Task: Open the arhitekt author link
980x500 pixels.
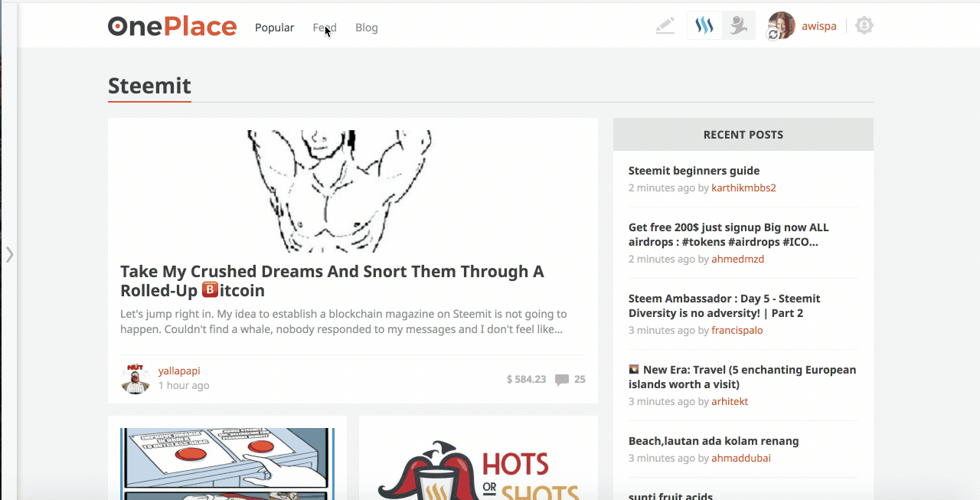Action: coord(730,401)
